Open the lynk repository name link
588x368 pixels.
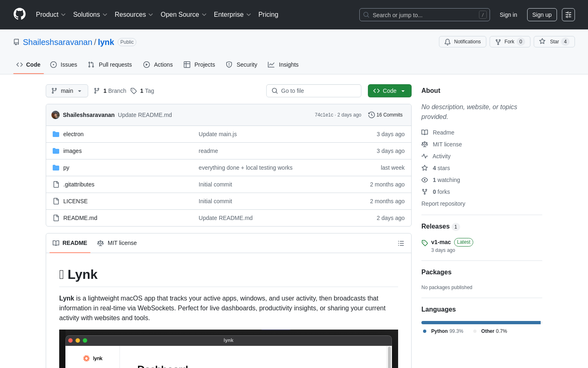pyautogui.click(x=106, y=42)
